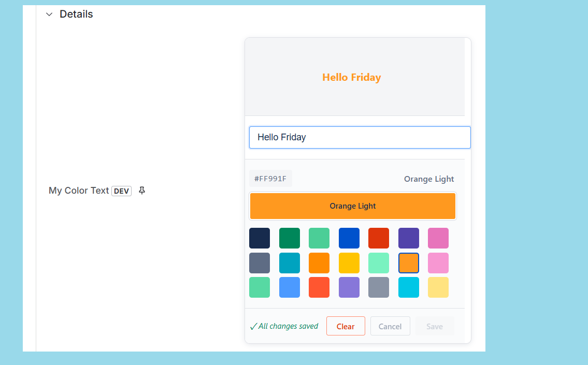Select the purple swatch in the bottom row
Image resolution: width=588 pixels, height=365 pixels.
[349, 287]
